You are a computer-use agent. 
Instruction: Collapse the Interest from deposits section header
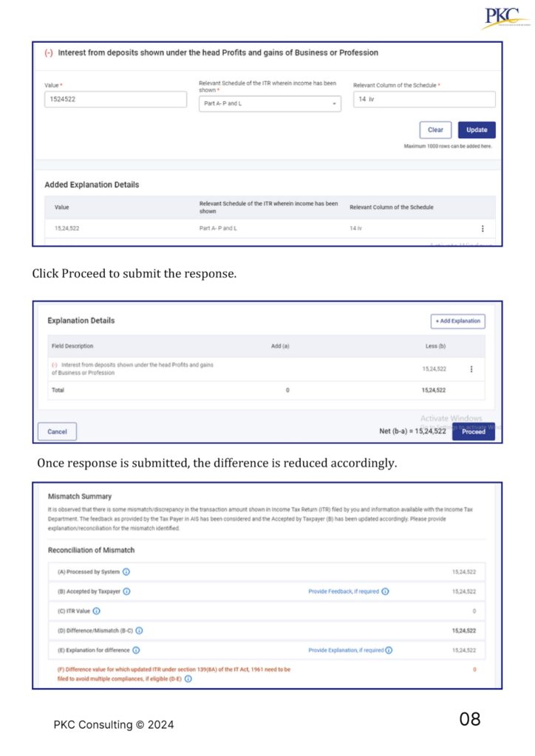coord(49,53)
